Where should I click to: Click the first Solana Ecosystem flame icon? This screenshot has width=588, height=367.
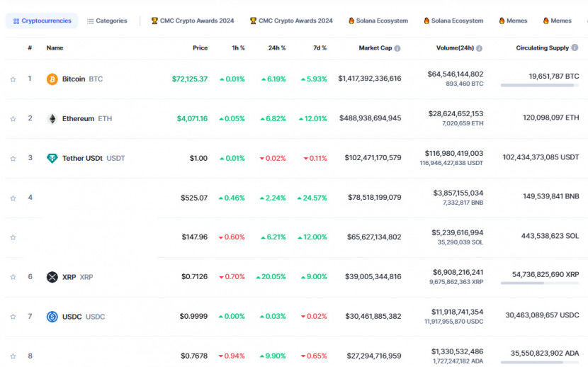351,21
